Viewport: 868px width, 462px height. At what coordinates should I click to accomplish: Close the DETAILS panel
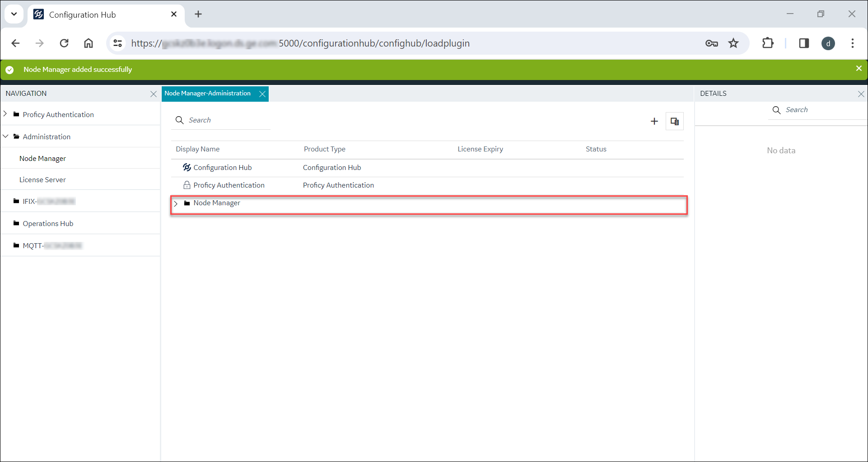861,94
